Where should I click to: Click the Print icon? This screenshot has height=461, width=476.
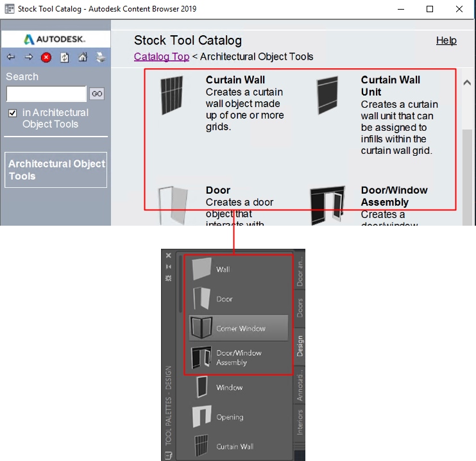click(x=101, y=57)
